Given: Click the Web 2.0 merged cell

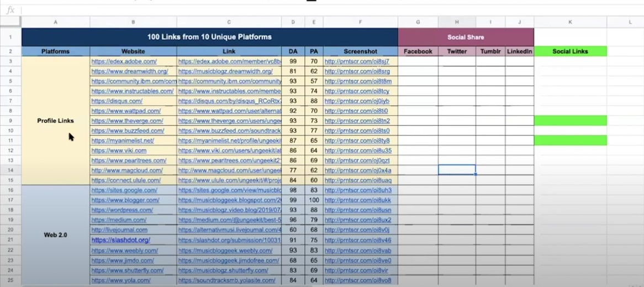Looking at the screenshot, I should pos(55,235).
